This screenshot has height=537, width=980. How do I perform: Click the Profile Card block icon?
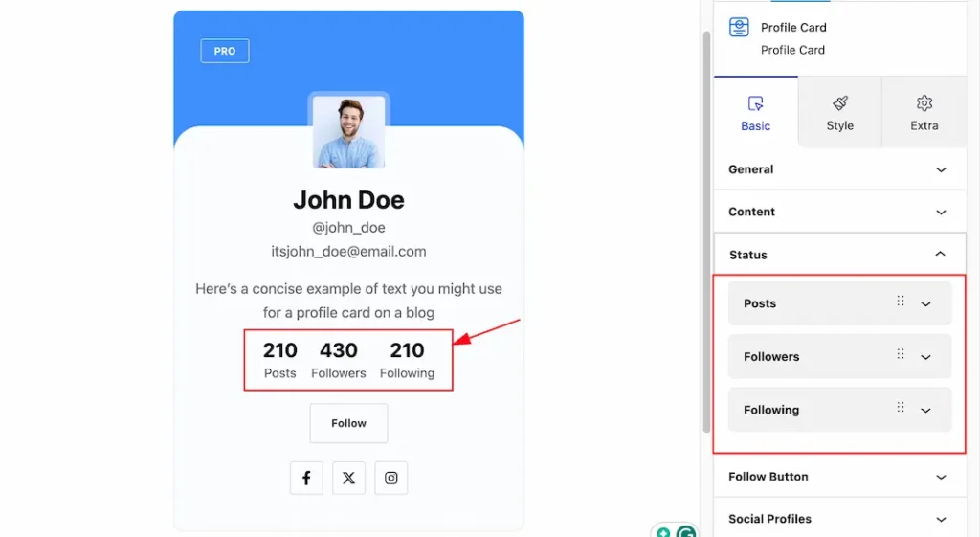pyautogui.click(x=739, y=28)
